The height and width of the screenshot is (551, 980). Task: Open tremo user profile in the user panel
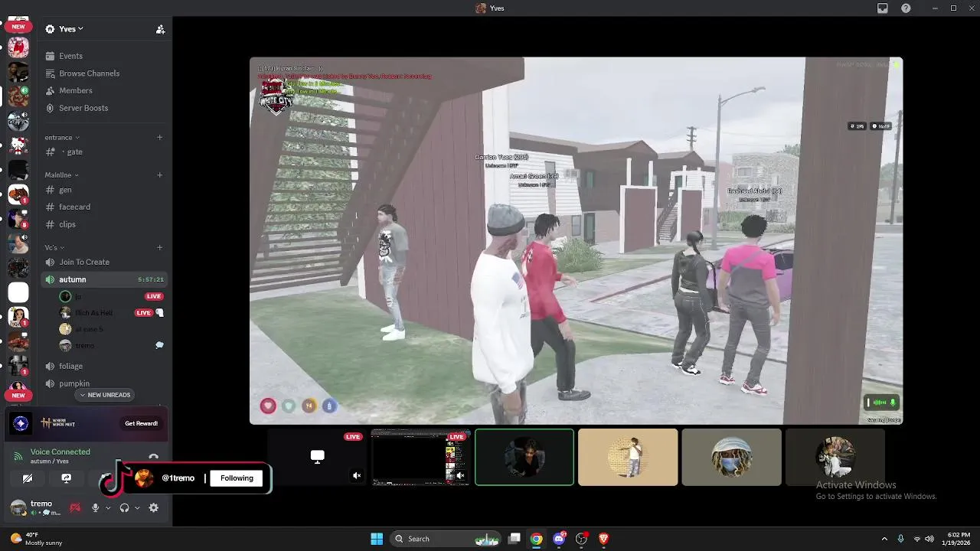34,507
